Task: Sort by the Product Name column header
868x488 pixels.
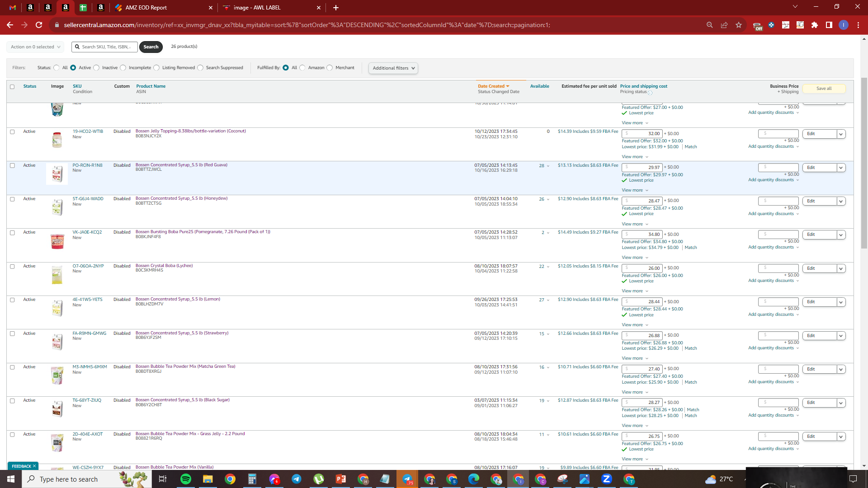Action: tap(151, 86)
